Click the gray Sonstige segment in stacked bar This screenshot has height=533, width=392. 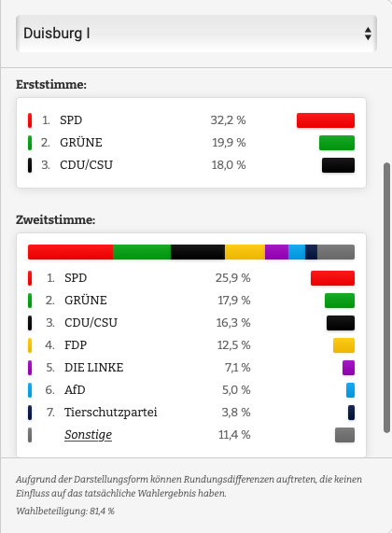tap(336, 252)
